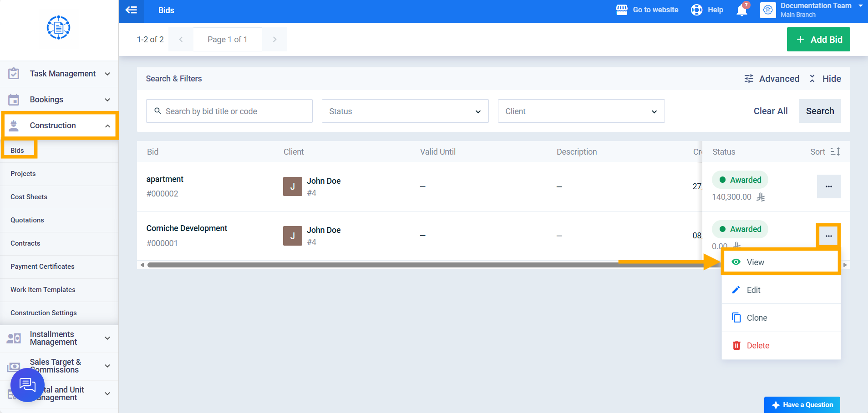Click the Add Bid button

tap(818, 40)
